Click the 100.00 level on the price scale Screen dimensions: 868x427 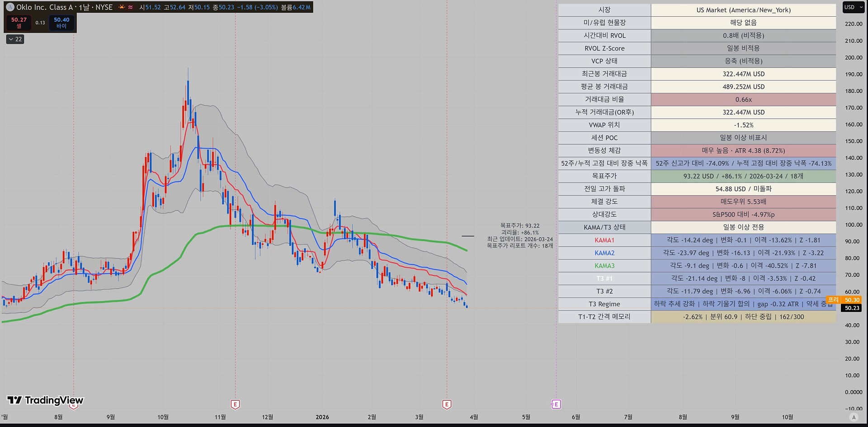854,225
